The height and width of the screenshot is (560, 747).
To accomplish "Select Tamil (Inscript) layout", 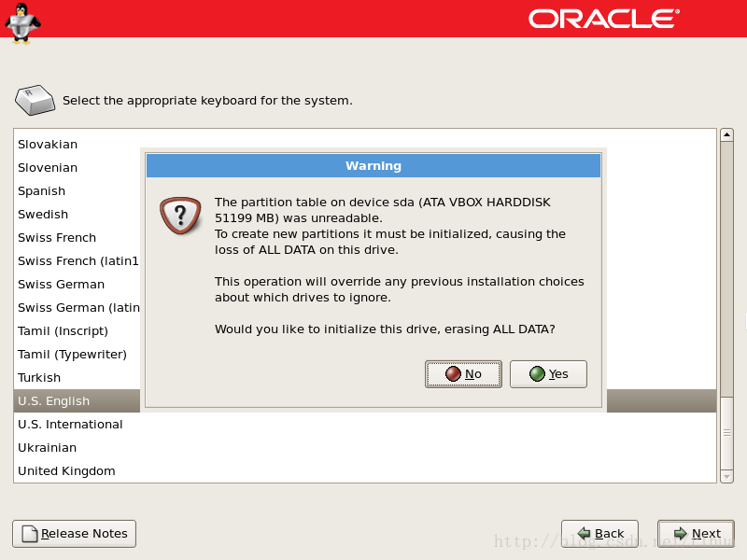I will [x=78, y=331].
